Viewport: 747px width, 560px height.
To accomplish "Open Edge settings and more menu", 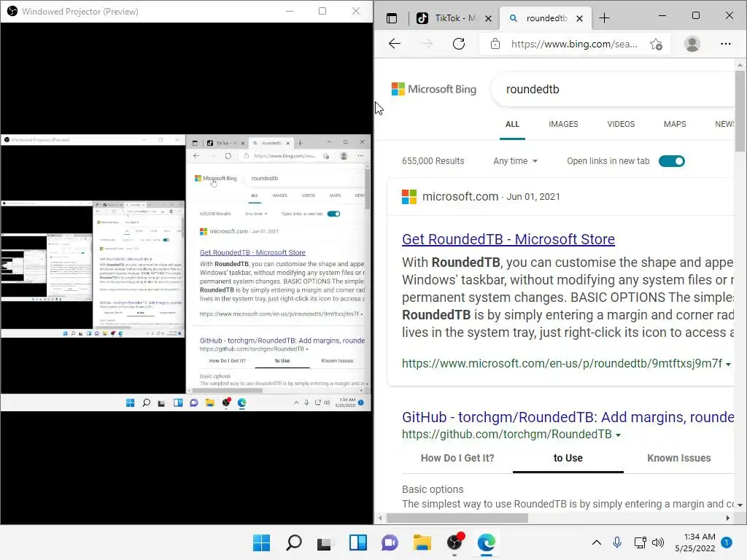I will 726,44.
